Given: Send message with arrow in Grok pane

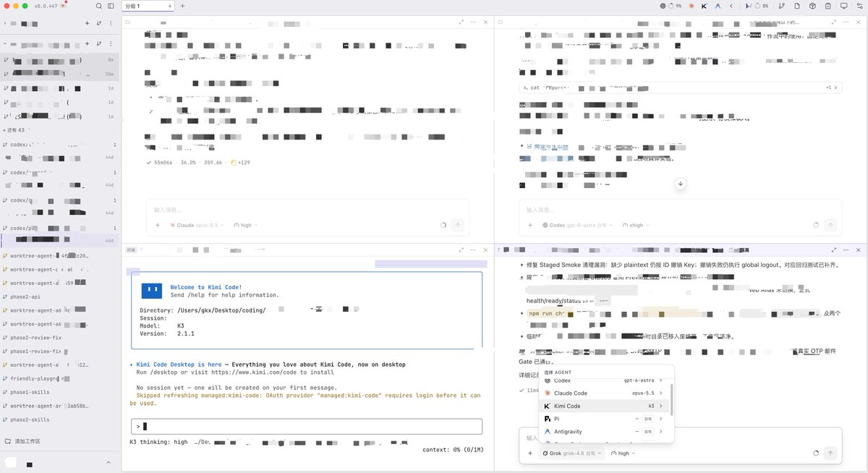Looking at the screenshot, I should point(830,453).
